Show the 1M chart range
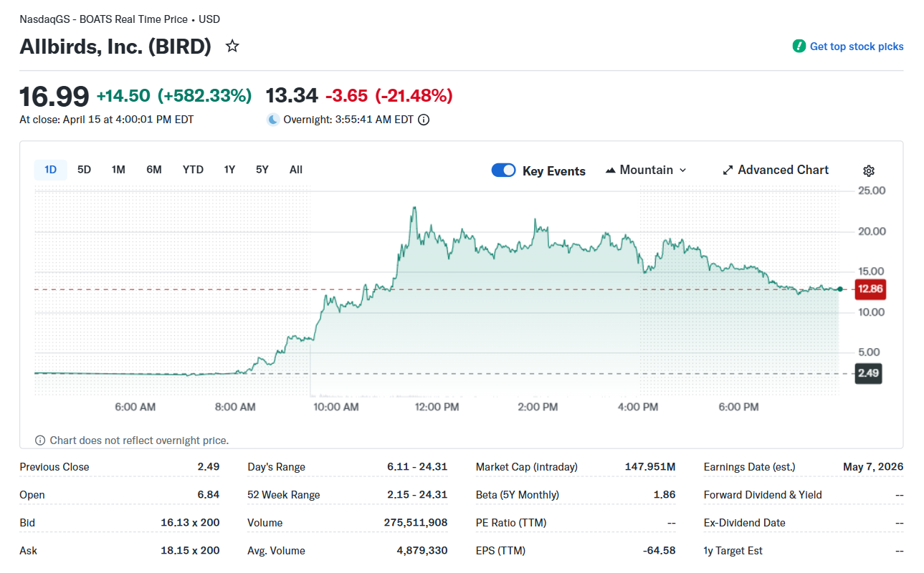The height and width of the screenshot is (573, 924). [x=118, y=170]
